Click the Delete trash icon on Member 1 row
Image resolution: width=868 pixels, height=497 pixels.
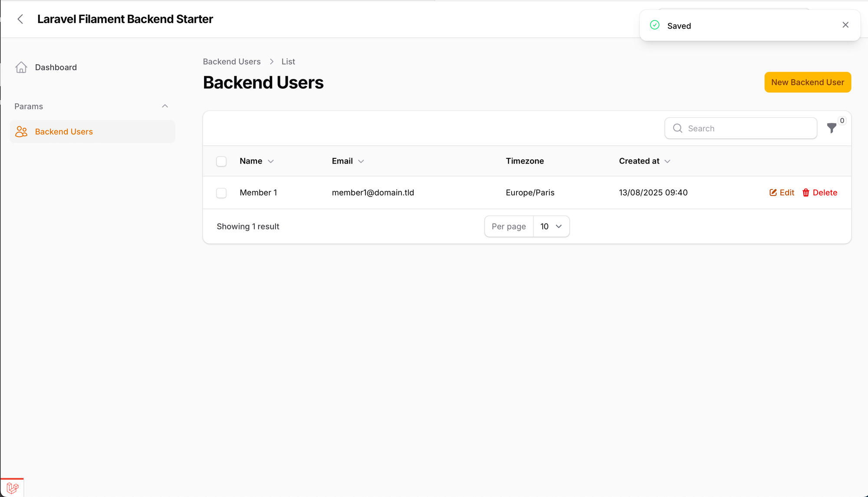pyautogui.click(x=806, y=193)
